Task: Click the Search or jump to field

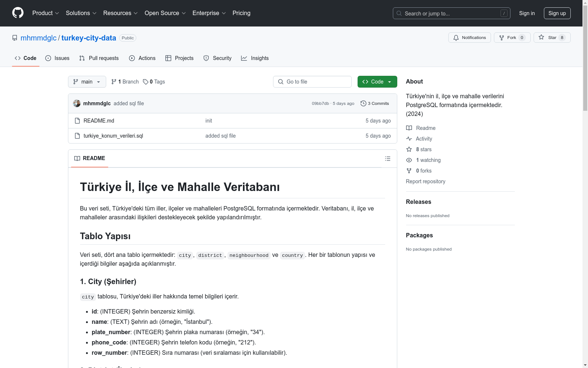Action: point(452,13)
